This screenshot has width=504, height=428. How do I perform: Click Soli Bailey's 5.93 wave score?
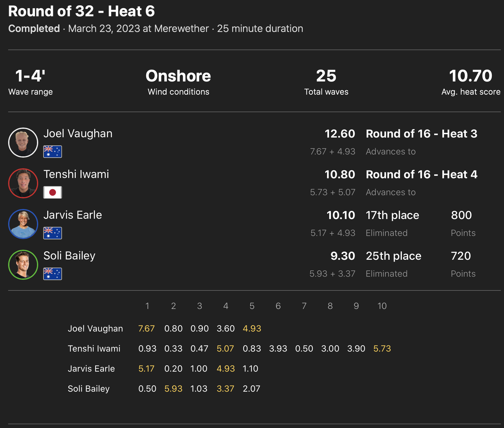(173, 389)
